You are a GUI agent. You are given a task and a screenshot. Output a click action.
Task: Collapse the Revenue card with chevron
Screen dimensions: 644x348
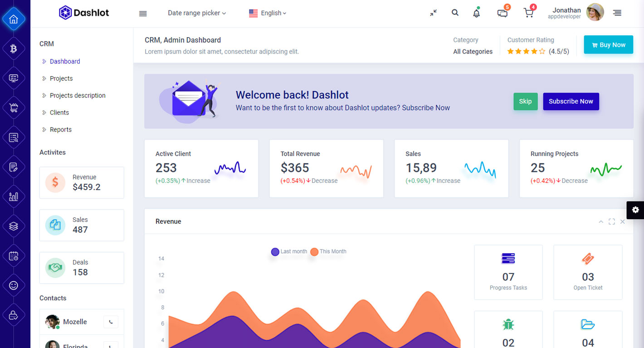coord(601,222)
